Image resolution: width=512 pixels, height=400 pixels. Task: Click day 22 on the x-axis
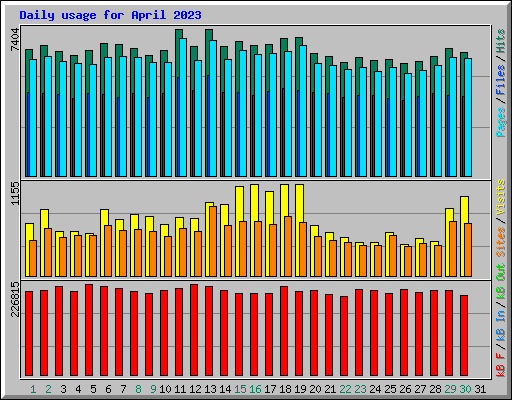[345, 389]
